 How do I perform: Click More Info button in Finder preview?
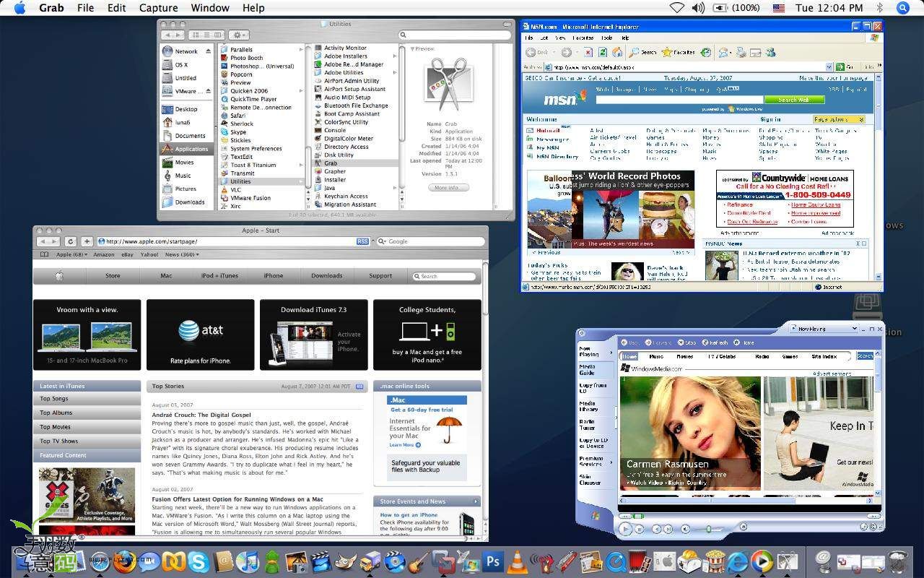coord(448,188)
